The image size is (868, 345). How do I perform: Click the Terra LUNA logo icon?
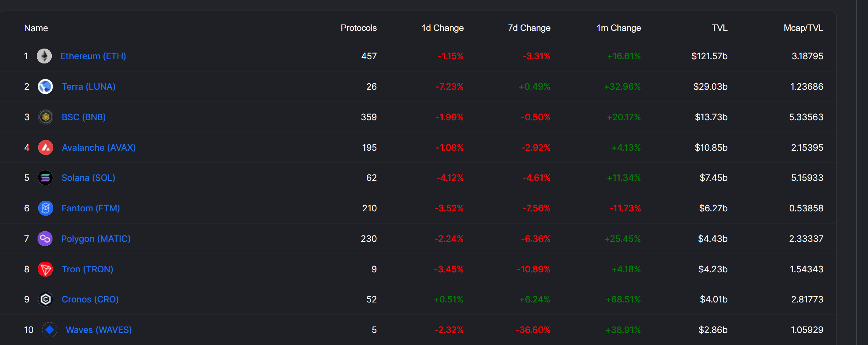[x=45, y=87]
